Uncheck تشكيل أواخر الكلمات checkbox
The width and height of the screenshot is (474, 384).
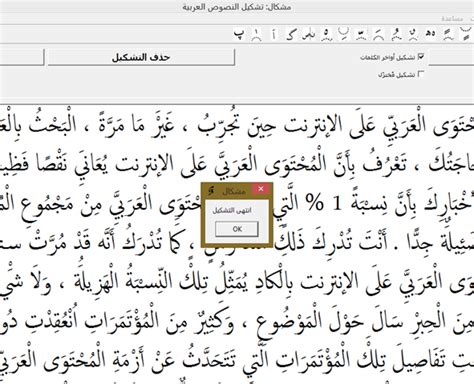421,57
